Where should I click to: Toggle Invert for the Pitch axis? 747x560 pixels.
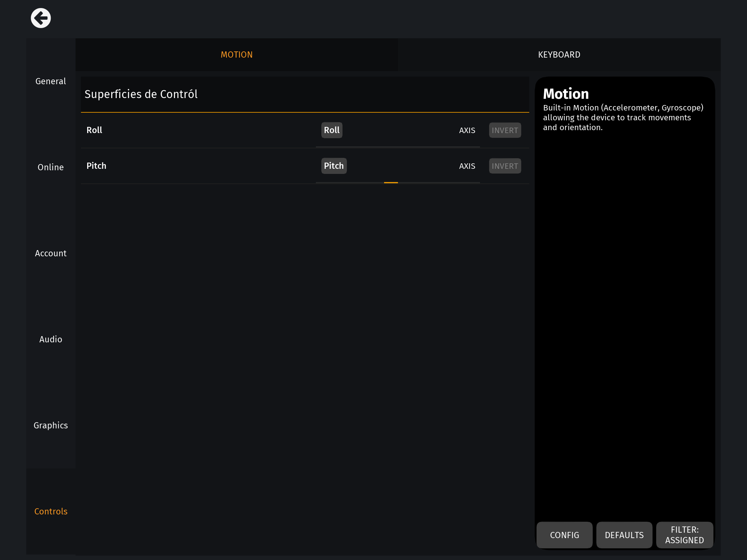[504, 166]
